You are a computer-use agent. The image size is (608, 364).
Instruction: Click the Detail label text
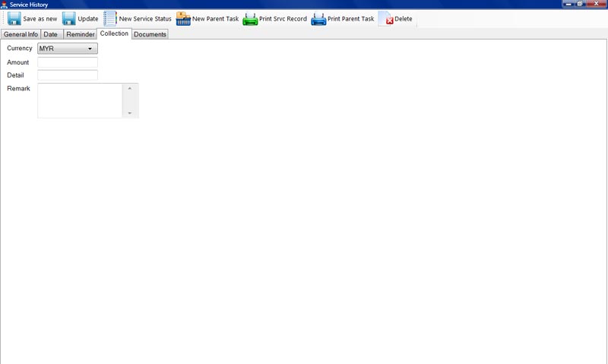(15, 75)
